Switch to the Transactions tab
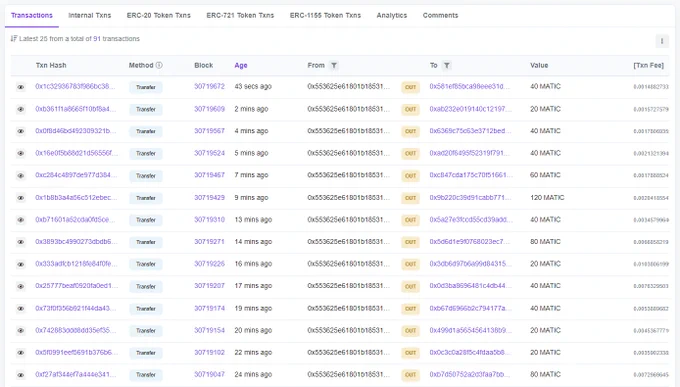Screen dimensions: 680x387 click(32, 15)
